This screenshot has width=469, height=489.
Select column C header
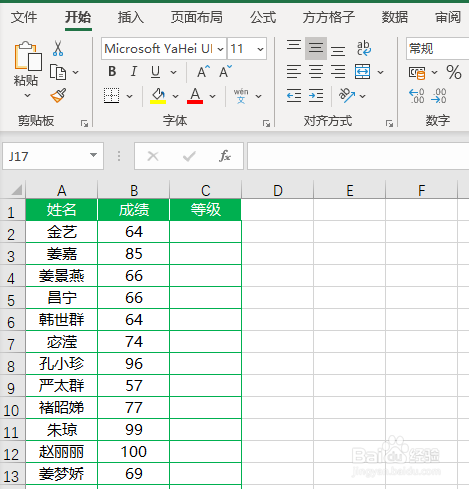tap(206, 190)
